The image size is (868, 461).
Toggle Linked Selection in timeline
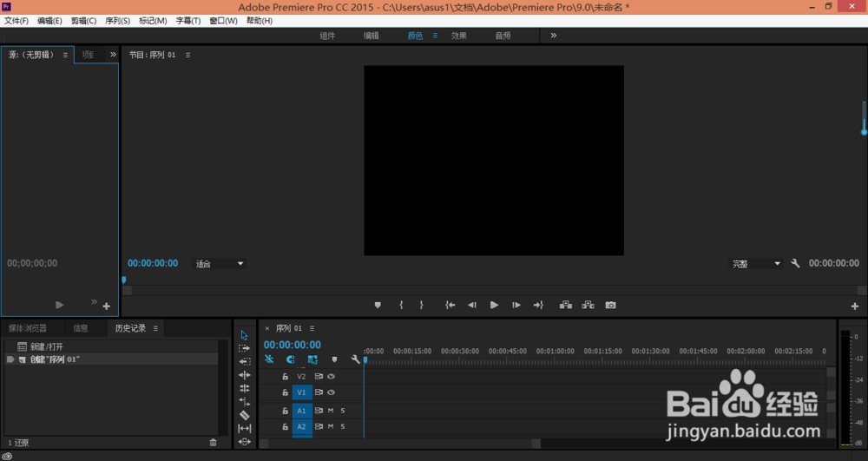pyautogui.click(x=312, y=359)
